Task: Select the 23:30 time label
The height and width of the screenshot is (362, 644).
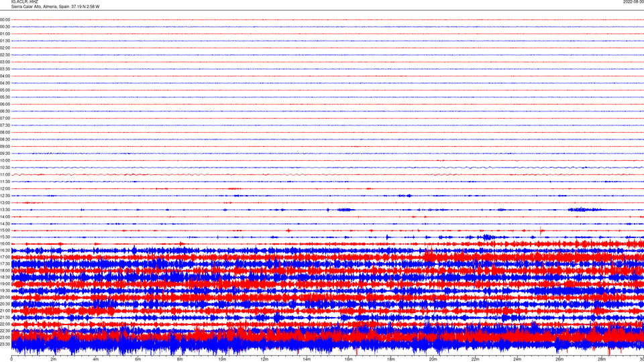Action: [5, 344]
